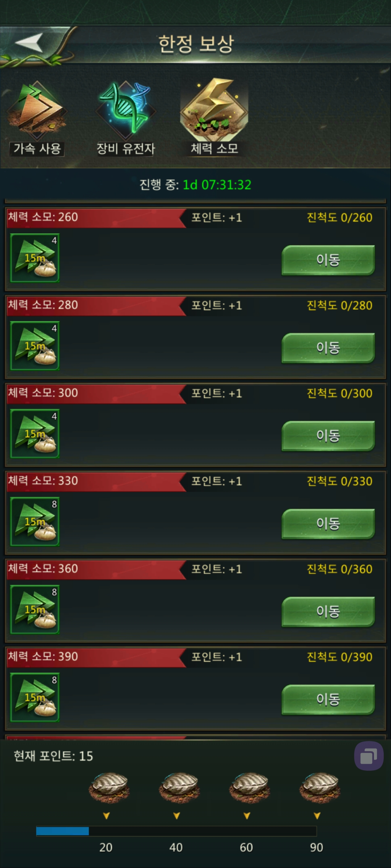391x868 pixels.
Task: View 15m speedup x8 reward in 330 row
Action: (35, 522)
